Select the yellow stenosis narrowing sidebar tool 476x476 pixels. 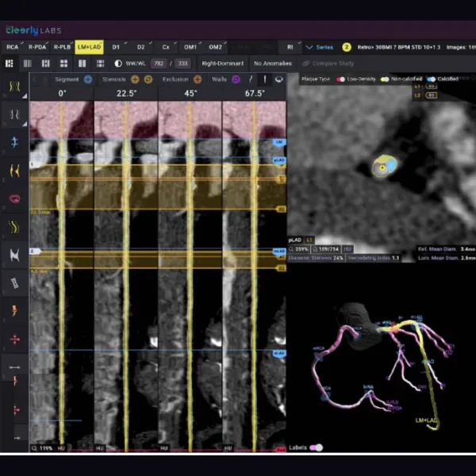click(14, 171)
